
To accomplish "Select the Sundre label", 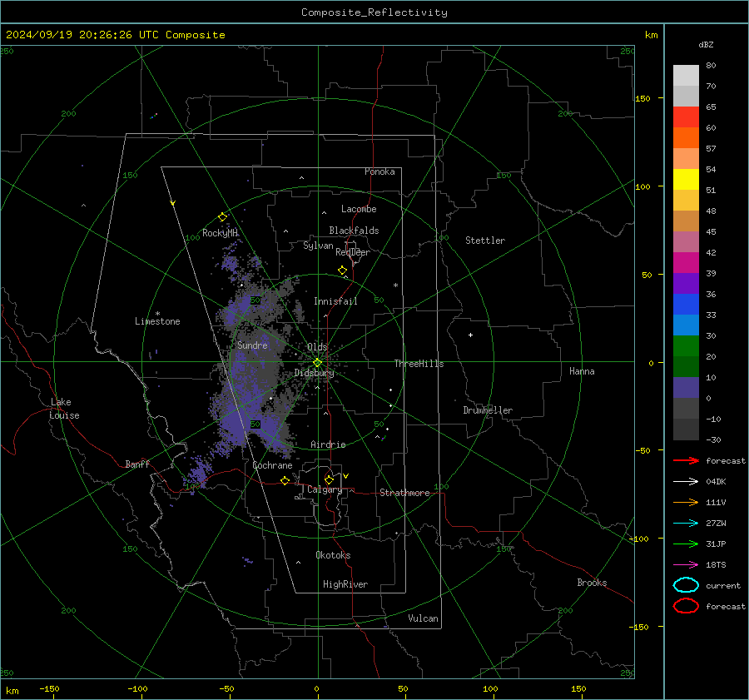I will click(252, 345).
